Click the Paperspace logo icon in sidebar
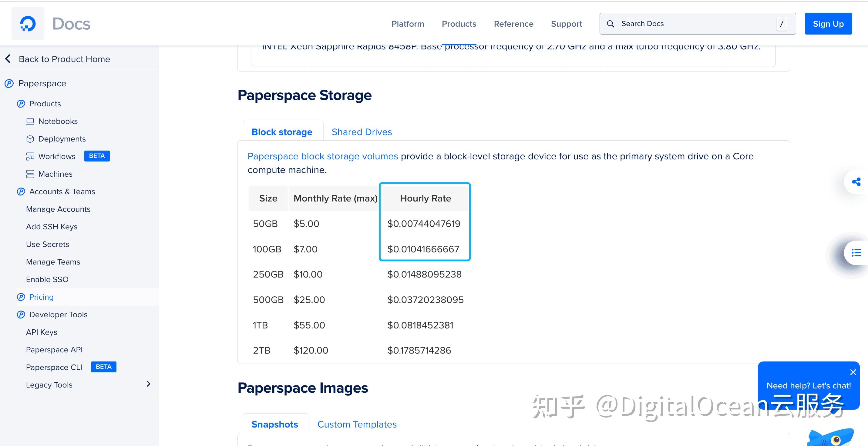Image resolution: width=868 pixels, height=446 pixels. [x=9, y=84]
